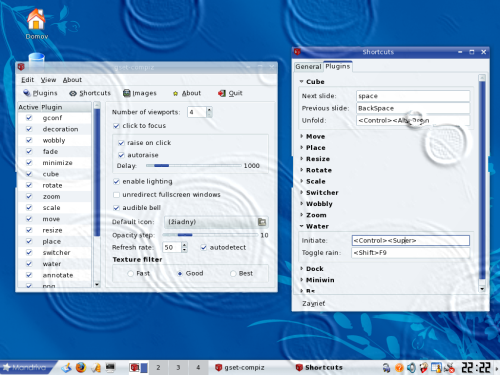This screenshot has width=500, height=375.
Task: Click the Quit toolbar button
Action: 230,93
